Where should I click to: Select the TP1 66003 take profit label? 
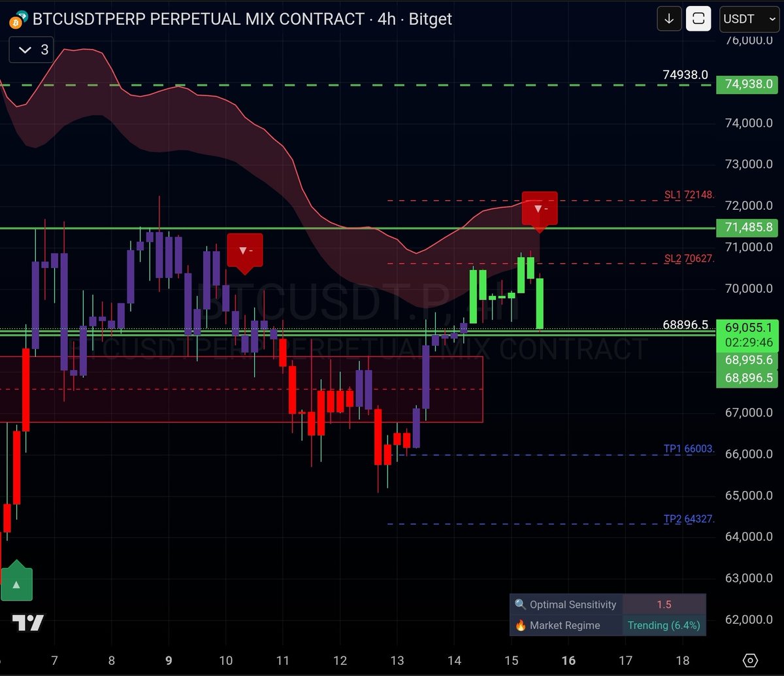click(689, 448)
